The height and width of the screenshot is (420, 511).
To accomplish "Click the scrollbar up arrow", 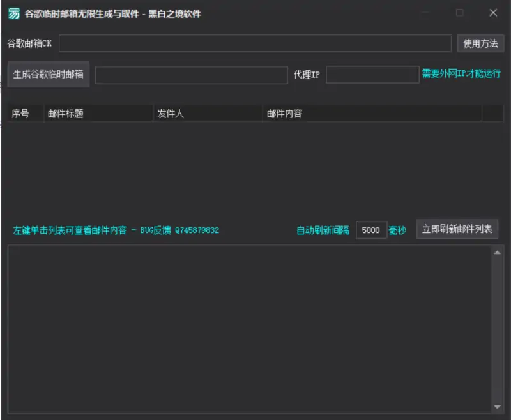I will 498,251.
